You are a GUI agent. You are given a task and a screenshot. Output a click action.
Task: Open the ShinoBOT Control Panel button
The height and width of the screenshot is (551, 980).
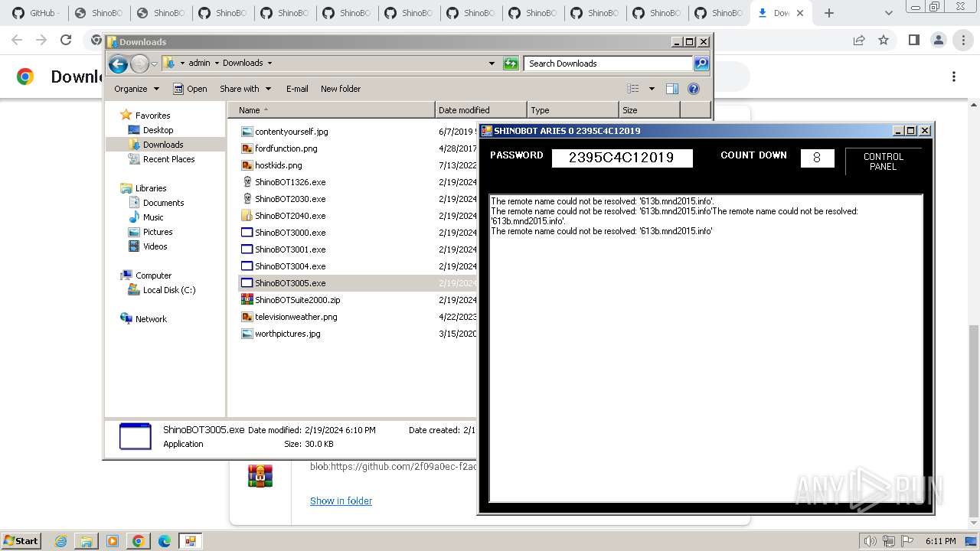(883, 161)
